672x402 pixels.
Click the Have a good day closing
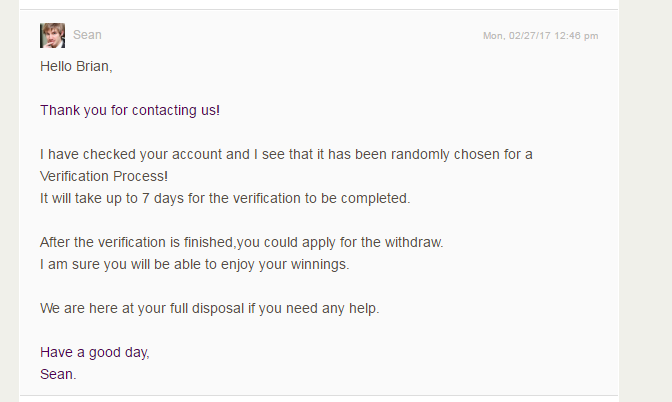95,352
